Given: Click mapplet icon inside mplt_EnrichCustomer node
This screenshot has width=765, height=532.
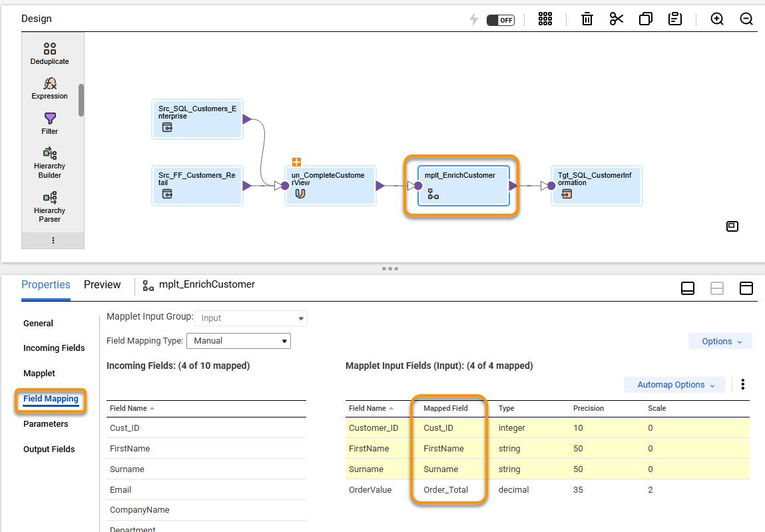Looking at the screenshot, I should point(433,194).
